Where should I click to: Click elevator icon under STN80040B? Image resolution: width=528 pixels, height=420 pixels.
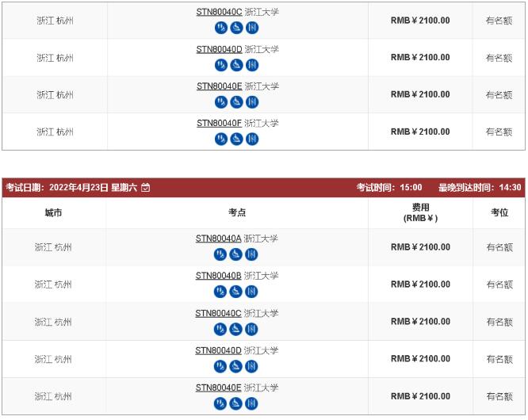[x=251, y=292]
